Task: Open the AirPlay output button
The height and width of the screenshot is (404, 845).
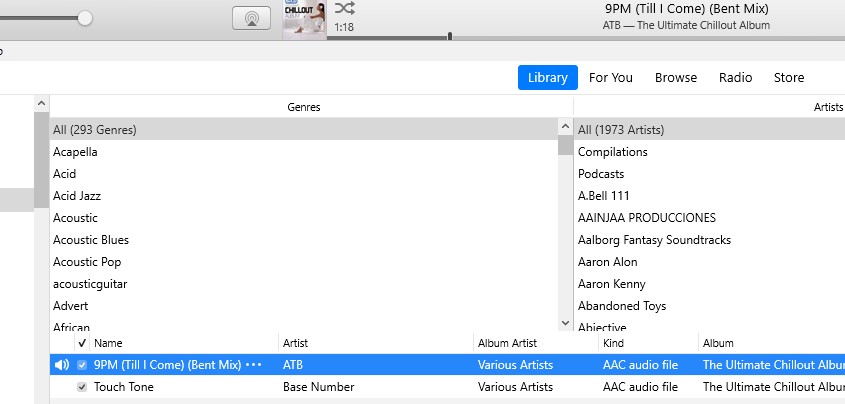Action: (251, 18)
